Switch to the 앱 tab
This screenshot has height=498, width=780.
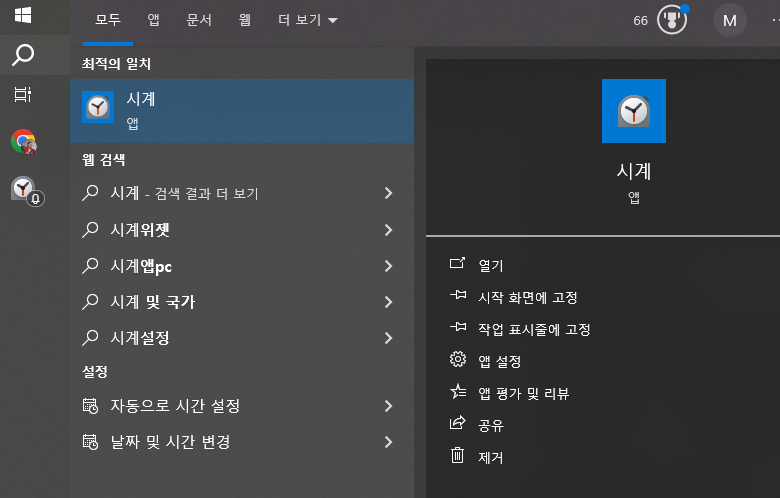153,20
